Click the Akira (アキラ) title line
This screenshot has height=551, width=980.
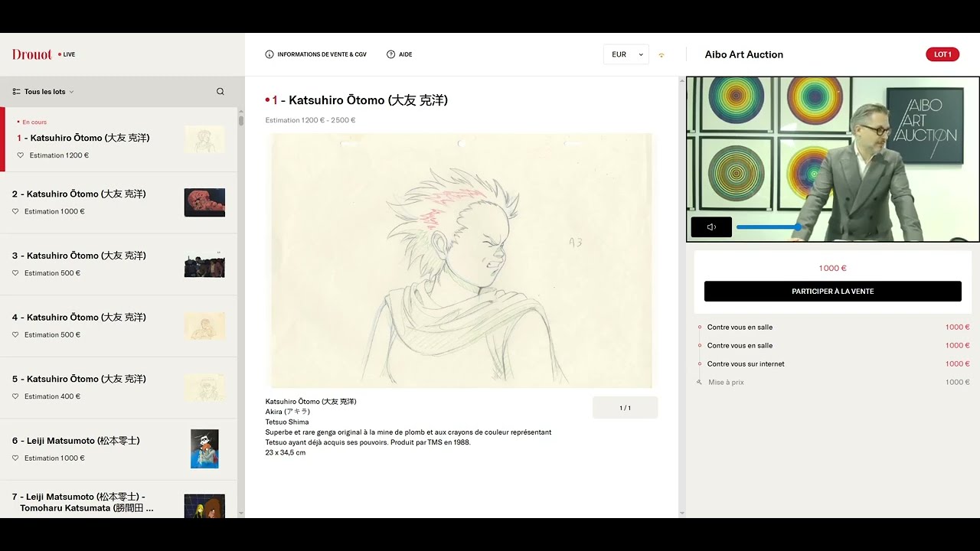[x=287, y=412]
